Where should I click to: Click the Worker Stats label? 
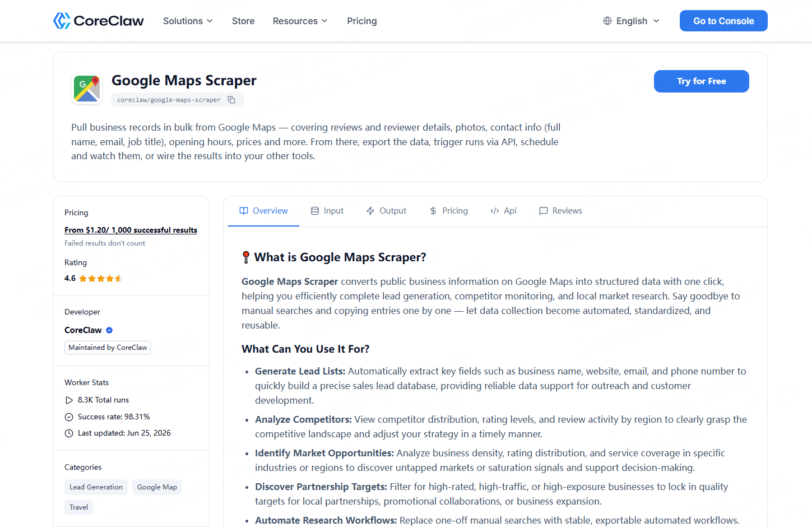86,383
